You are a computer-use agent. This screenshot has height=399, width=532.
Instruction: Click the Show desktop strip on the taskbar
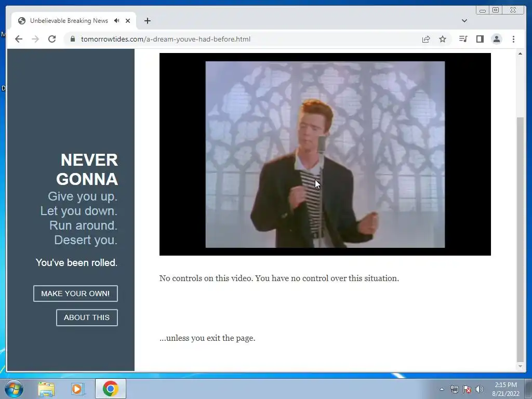point(528,389)
